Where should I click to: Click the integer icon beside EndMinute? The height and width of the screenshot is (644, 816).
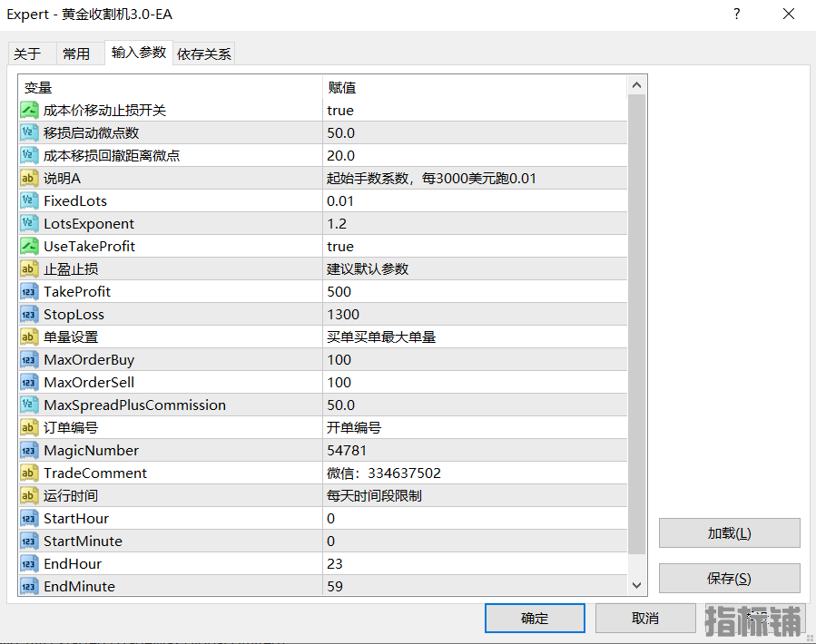tap(29, 586)
